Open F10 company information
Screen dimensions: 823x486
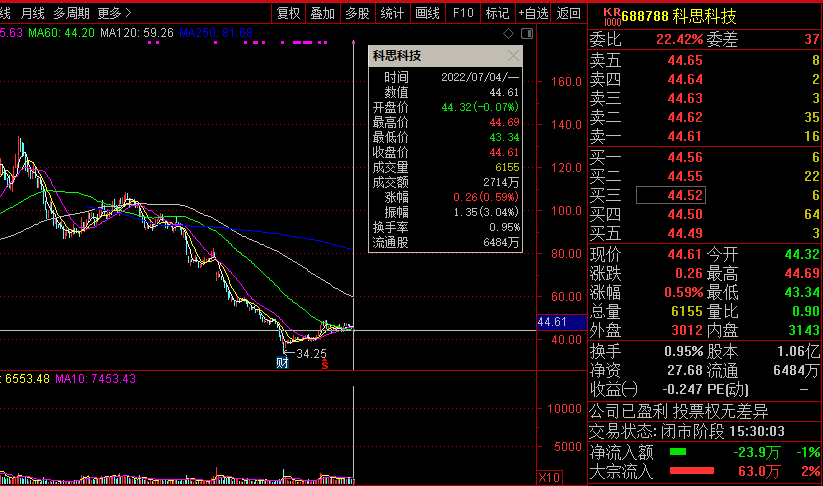point(463,13)
